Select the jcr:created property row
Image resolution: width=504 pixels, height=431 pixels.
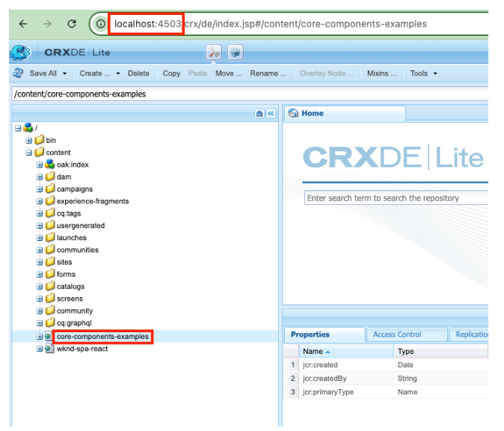[x=386, y=364]
